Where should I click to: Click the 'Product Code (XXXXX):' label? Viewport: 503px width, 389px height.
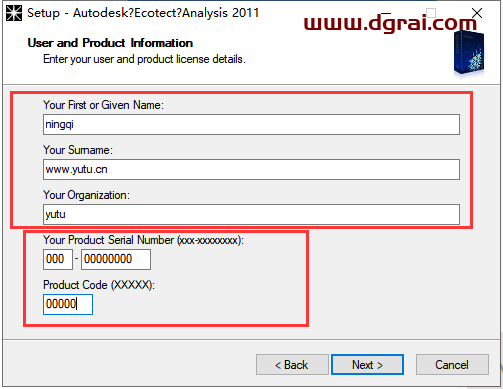[99, 285]
